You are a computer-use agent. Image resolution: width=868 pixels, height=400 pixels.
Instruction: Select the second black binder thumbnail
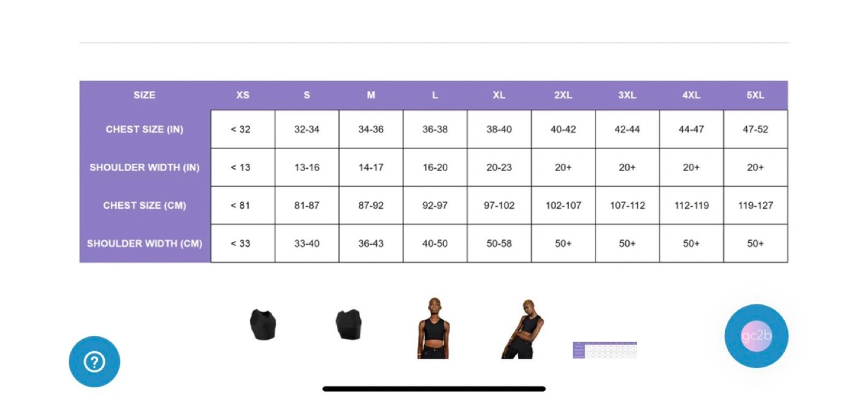[x=348, y=325]
